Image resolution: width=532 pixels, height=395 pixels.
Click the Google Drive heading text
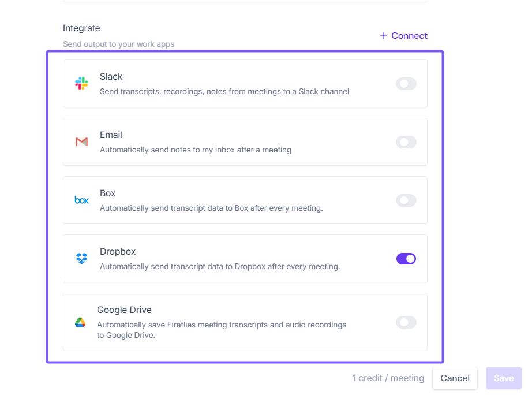click(x=124, y=310)
